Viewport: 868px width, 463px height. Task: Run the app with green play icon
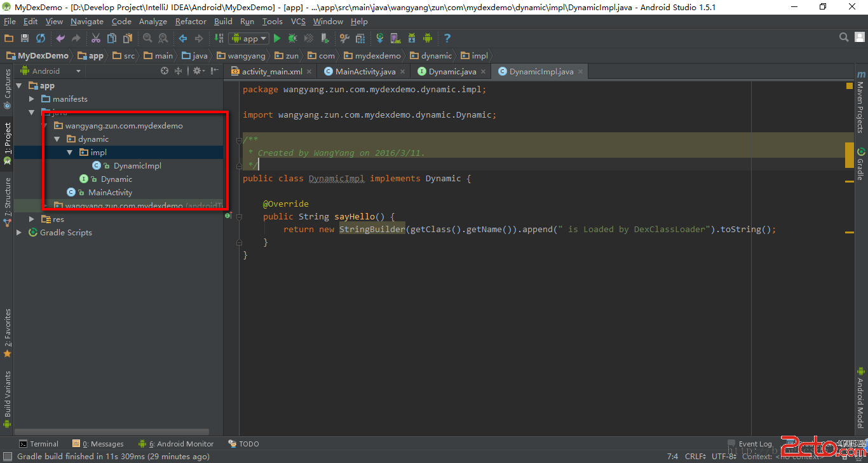(277, 38)
